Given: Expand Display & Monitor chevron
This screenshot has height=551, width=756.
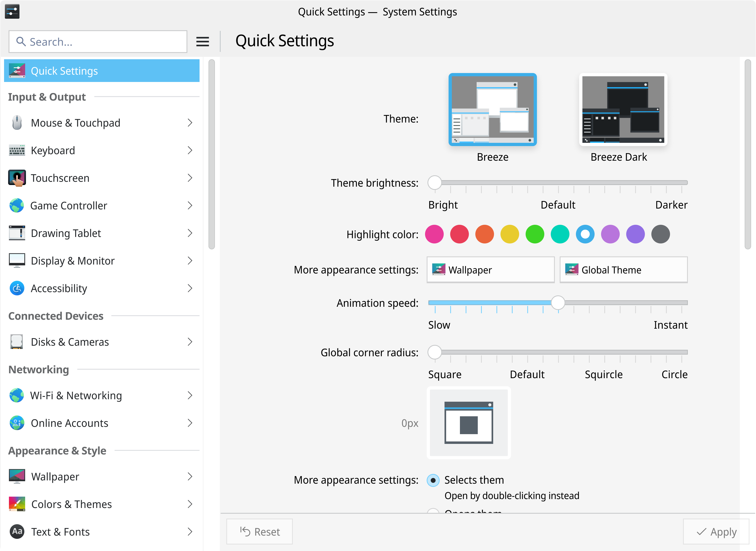Looking at the screenshot, I should tap(190, 261).
